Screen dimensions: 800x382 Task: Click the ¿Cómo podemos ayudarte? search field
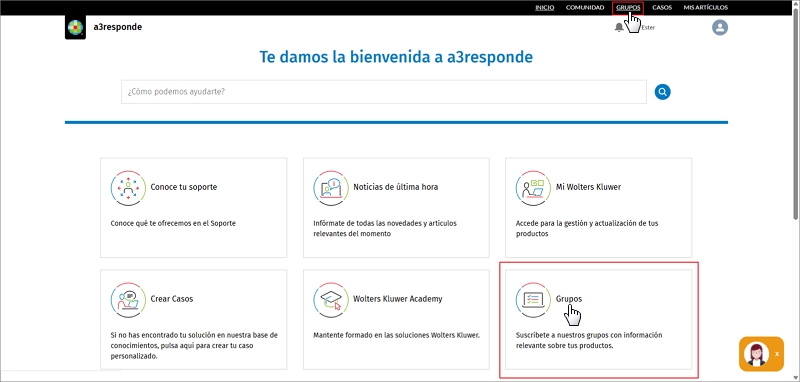(x=384, y=92)
